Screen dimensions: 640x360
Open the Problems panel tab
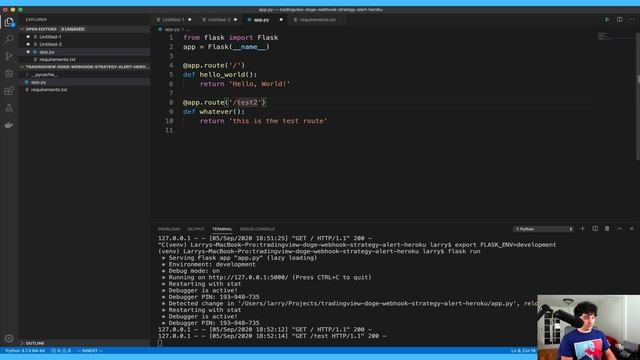(x=169, y=229)
